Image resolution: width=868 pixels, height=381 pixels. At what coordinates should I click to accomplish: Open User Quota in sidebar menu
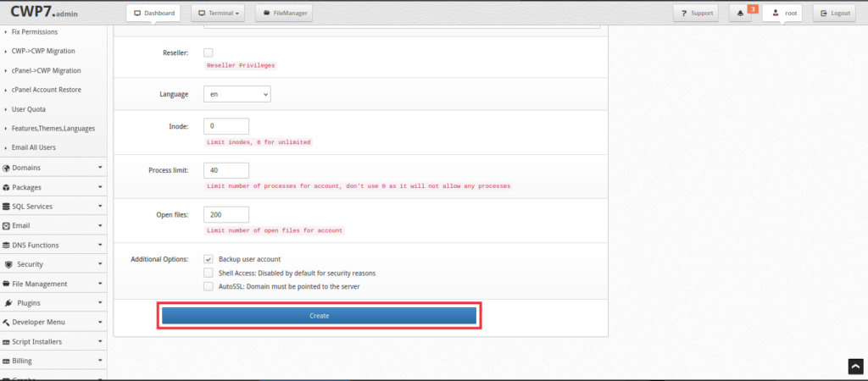[x=29, y=109]
